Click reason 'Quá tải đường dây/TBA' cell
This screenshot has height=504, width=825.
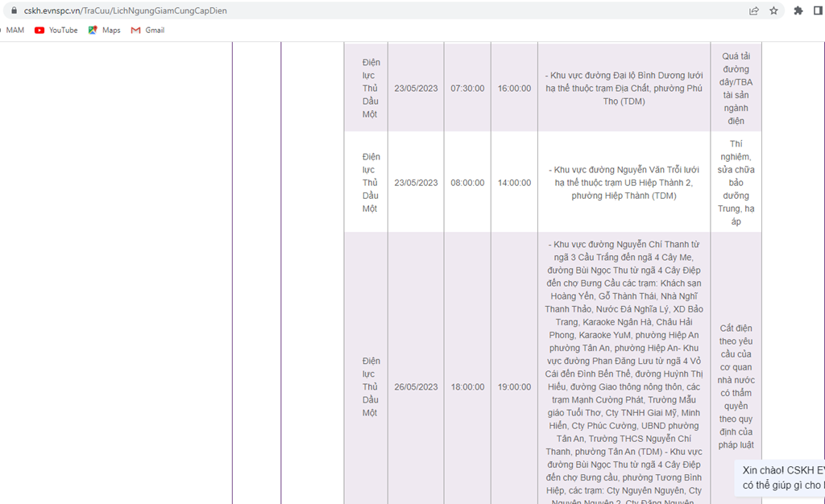tap(736, 89)
